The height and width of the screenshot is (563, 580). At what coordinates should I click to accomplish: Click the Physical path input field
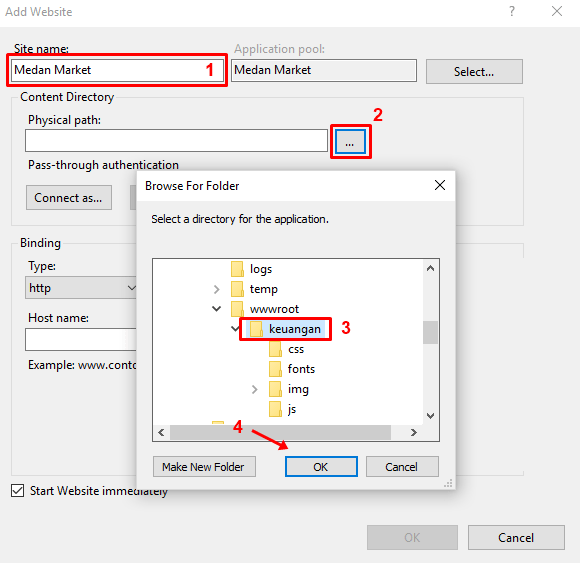(x=176, y=141)
